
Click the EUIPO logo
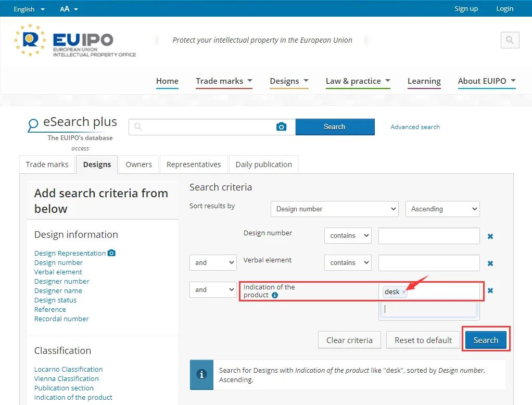click(x=74, y=41)
